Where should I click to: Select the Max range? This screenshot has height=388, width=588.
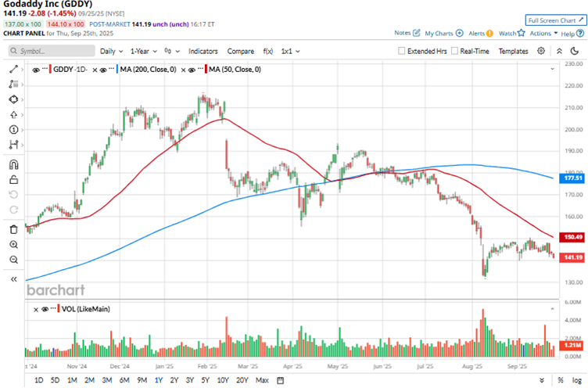262,380
